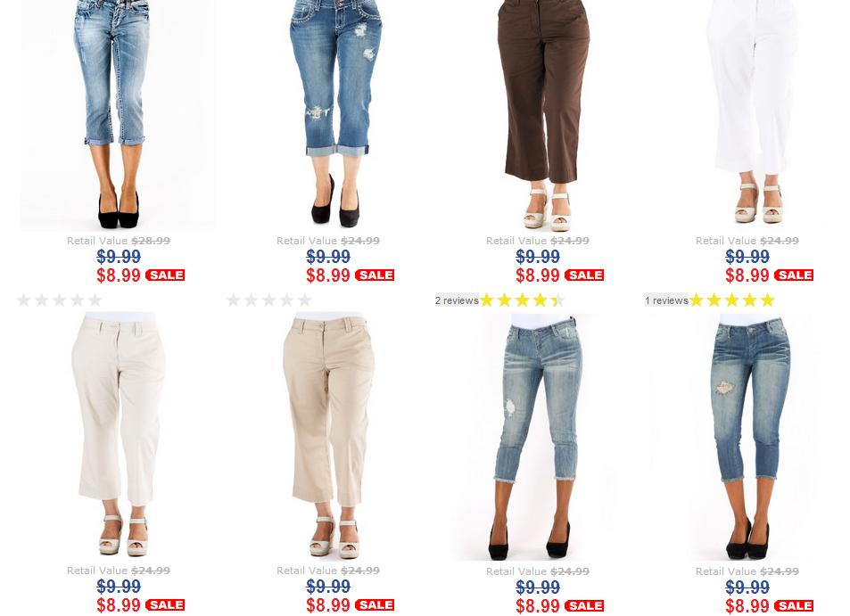
Task: Click the $8.99 price under brown pants
Action: click(x=538, y=275)
